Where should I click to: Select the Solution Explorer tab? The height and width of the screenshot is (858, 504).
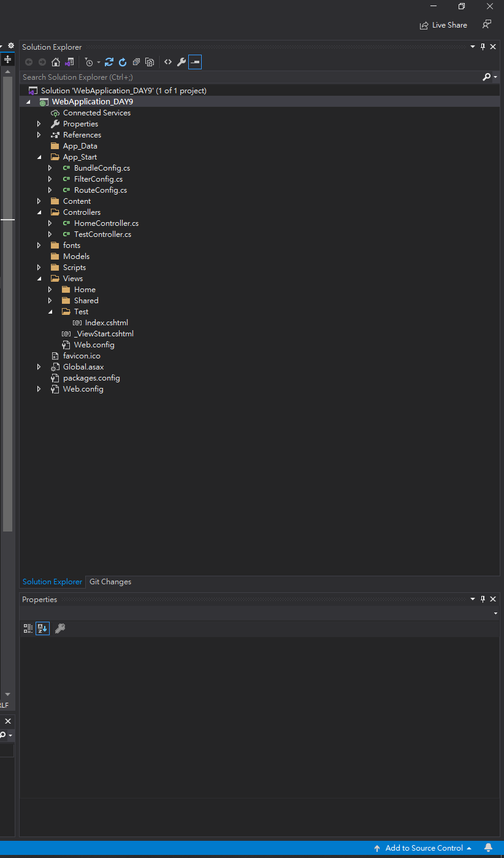(52, 582)
